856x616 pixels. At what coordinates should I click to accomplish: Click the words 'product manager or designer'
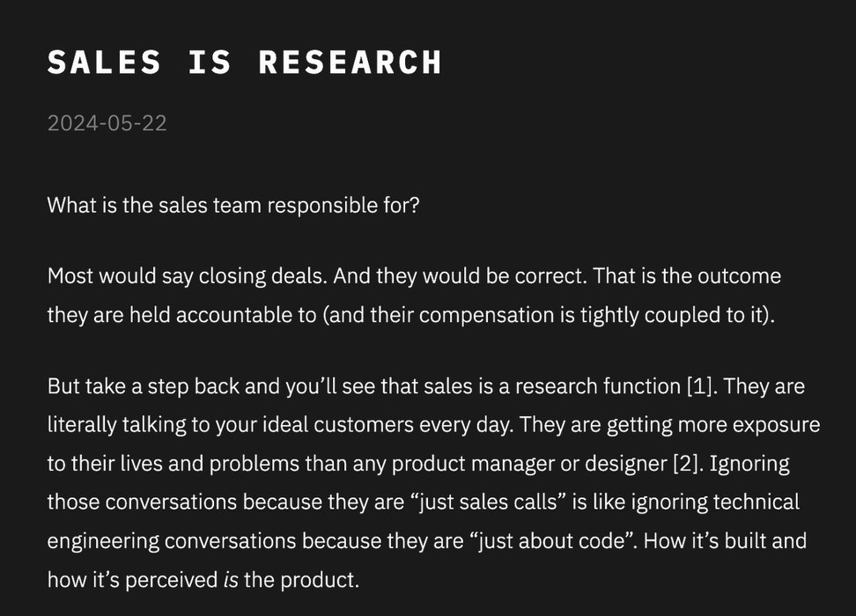point(528,464)
